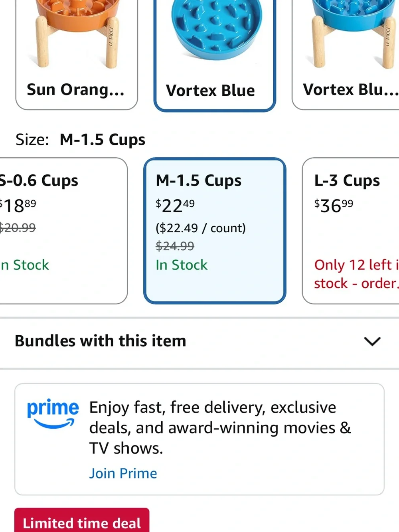This screenshot has height=532, width=399.
Task: Tap the orange bowl with stand image
Action: pos(77,34)
